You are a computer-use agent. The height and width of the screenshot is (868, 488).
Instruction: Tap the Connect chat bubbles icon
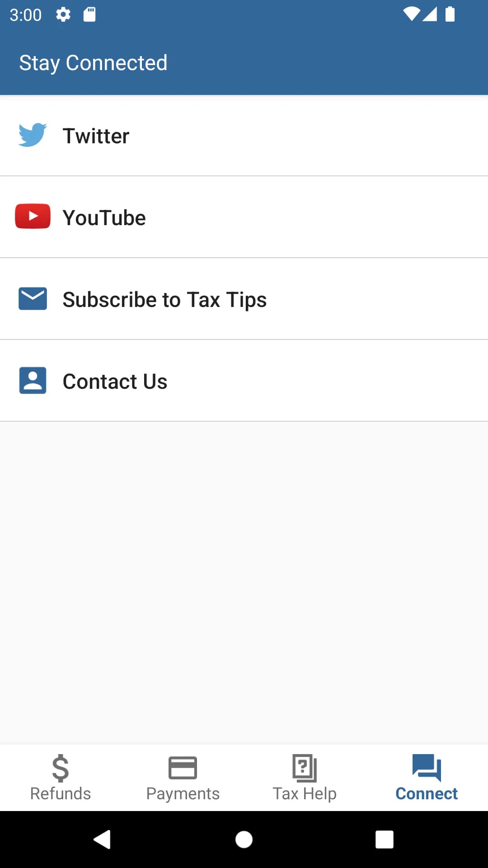coord(427,768)
